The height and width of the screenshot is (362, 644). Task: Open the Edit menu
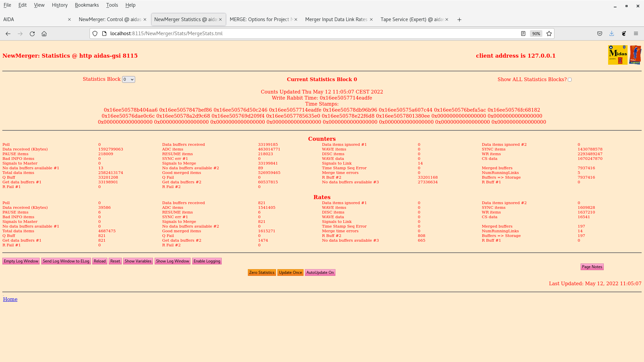[22, 5]
